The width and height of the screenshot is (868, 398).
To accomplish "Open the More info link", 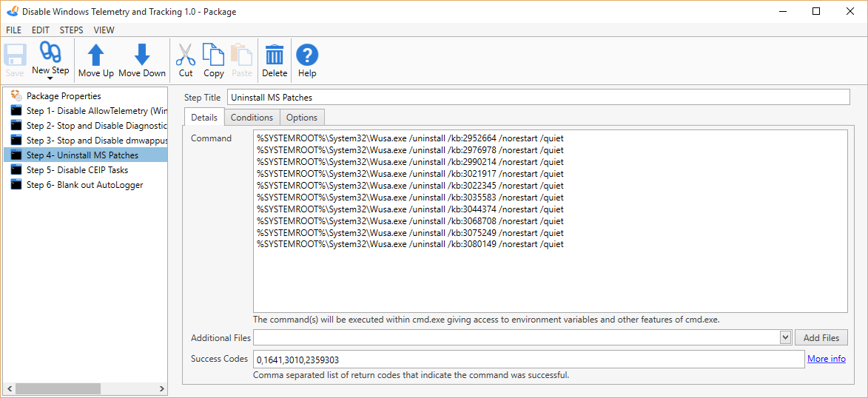I will (827, 359).
